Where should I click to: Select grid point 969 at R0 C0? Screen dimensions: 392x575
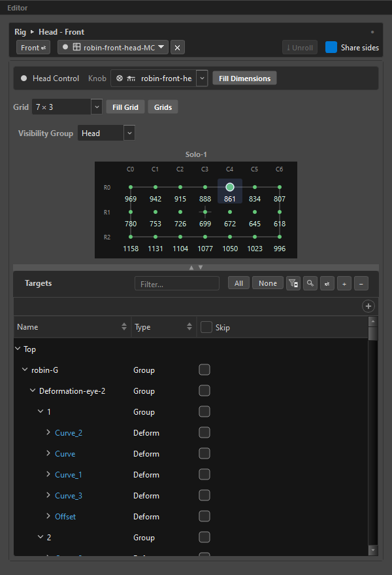coord(131,187)
